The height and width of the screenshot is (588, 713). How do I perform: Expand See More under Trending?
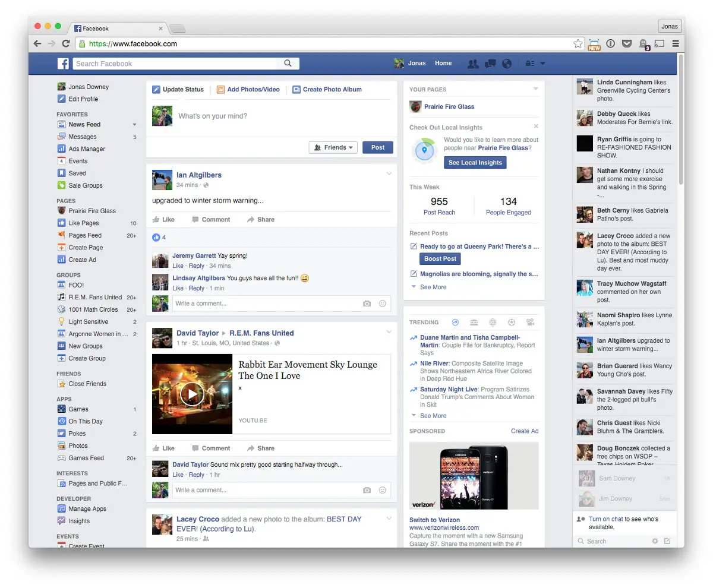point(433,416)
